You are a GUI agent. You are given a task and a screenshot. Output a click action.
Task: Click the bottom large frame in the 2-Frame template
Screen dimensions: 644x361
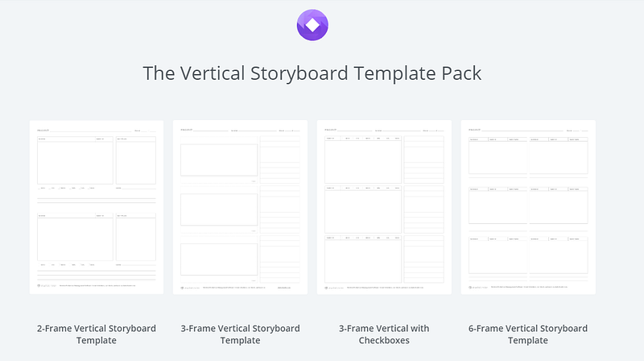[x=75, y=238]
